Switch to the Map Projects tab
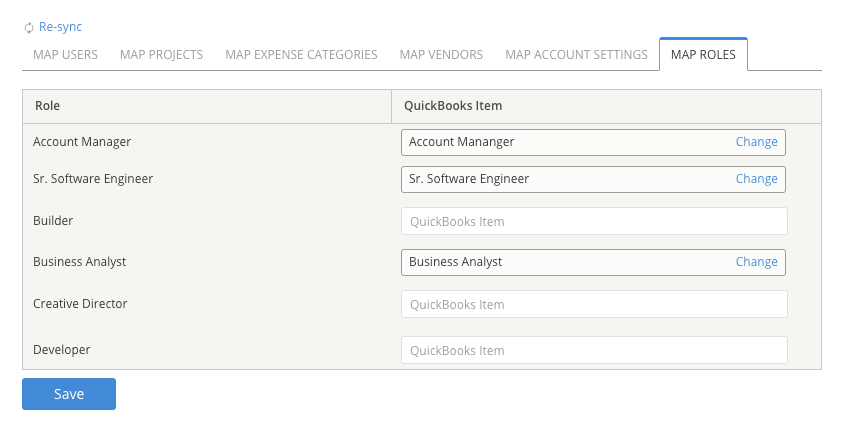 (x=161, y=54)
